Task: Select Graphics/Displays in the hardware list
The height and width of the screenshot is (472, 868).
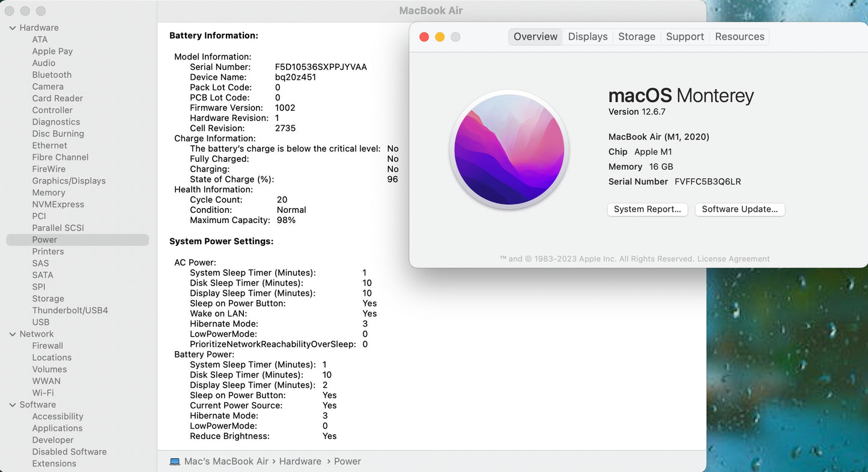Action: (x=68, y=181)
